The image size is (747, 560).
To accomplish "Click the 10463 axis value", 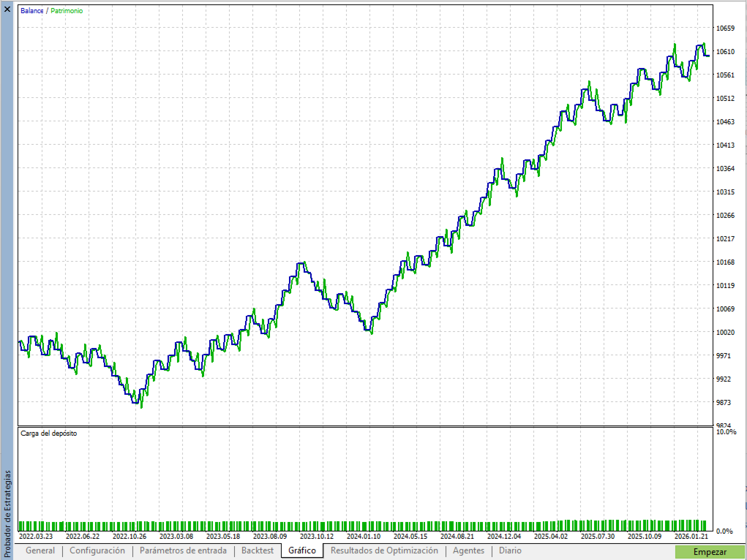I will (725, 121).
